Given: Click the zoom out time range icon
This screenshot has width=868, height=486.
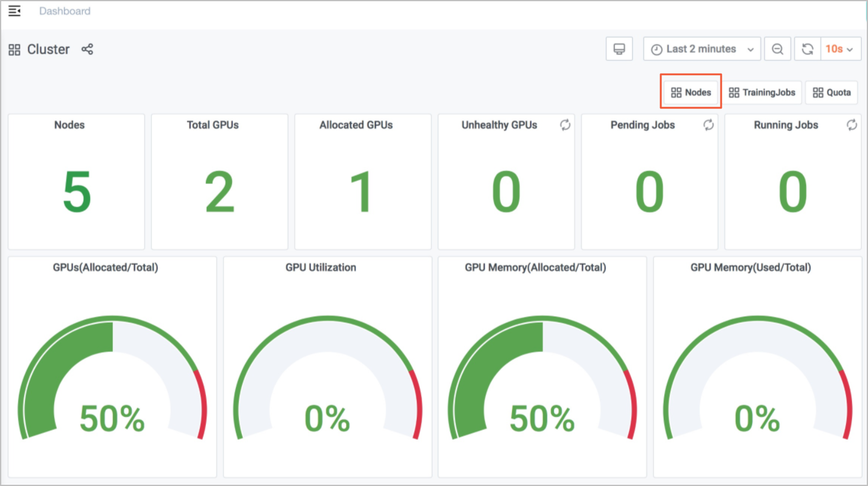Looking at the screenshot, I should pos(777,49).
